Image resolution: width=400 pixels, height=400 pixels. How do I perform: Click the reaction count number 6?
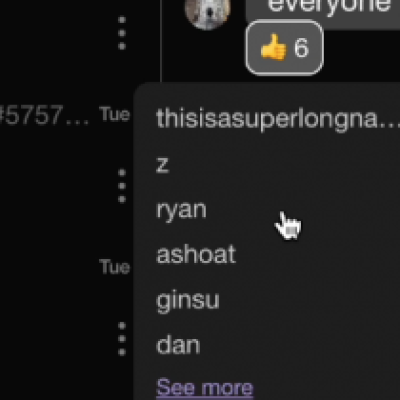pyautogui.click(x=301, y=48)
